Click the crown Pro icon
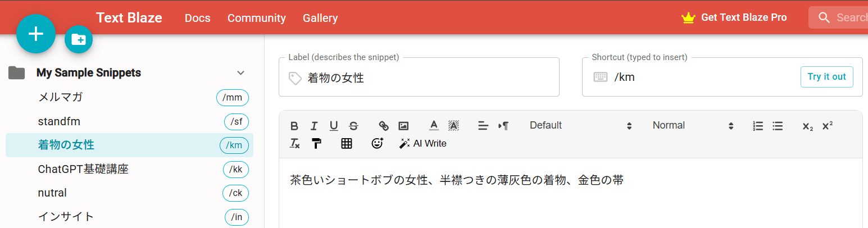Image resolution: width=868 pixels, height=228 pixels. (688, 18)
